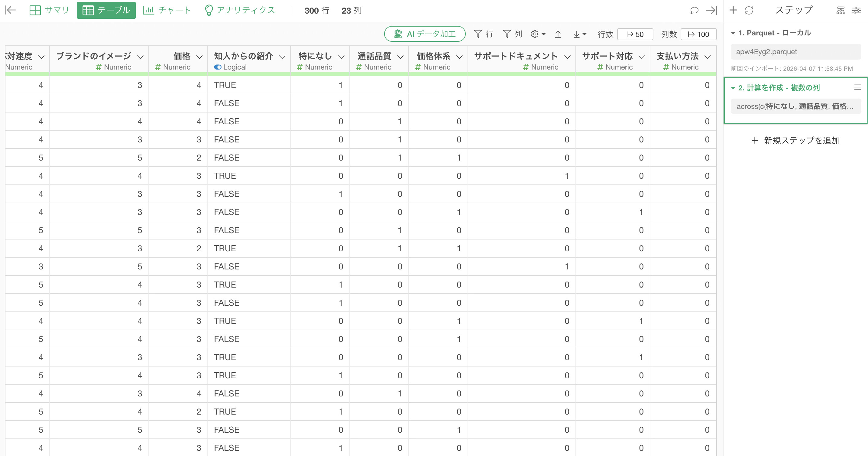Click the upload export arrow icon
868x456 pixels.
click(558, 34)
